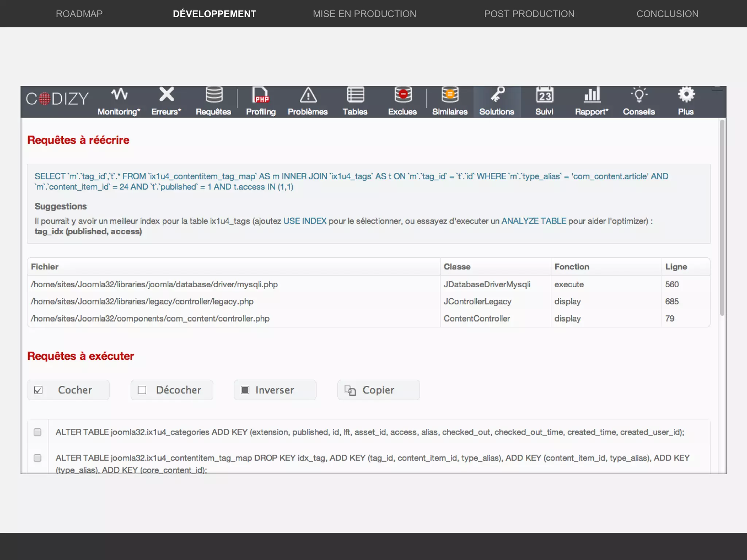Click the Copier button

click(379, 390)
